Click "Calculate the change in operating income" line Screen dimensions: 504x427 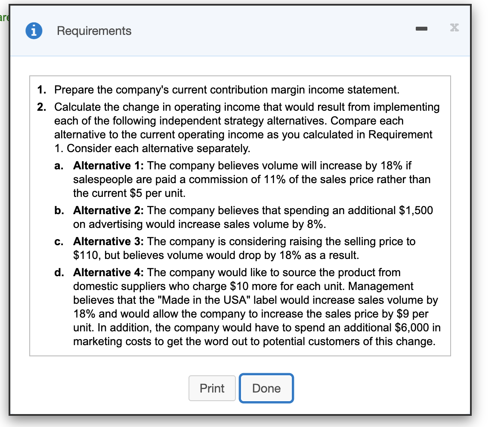[247, 107]
